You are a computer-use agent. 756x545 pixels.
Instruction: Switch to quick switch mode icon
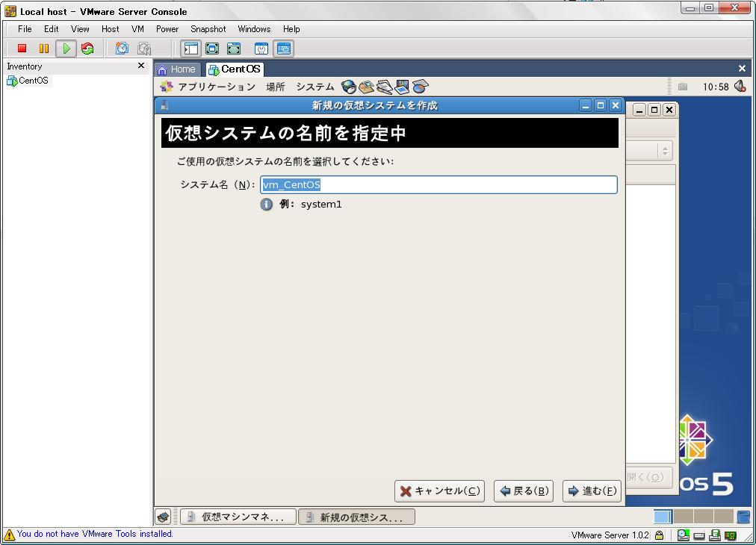pos(212,49)
